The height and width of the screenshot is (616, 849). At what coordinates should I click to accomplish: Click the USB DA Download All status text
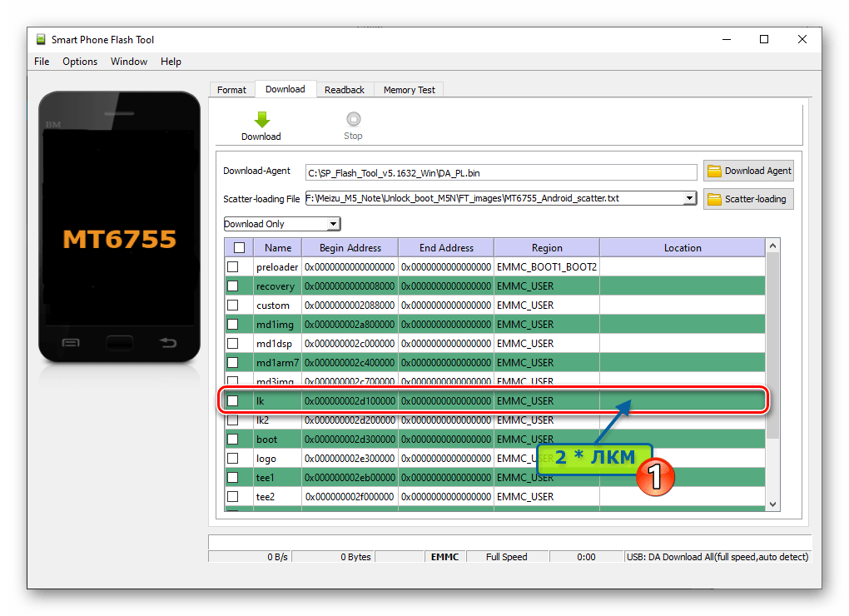(x=717, y=557)
